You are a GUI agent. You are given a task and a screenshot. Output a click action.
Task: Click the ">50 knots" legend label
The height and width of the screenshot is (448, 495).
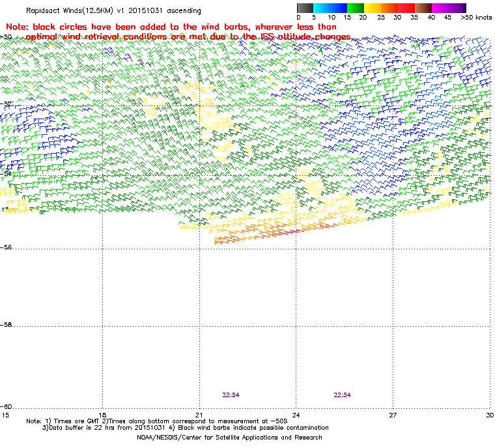point(476,18)
